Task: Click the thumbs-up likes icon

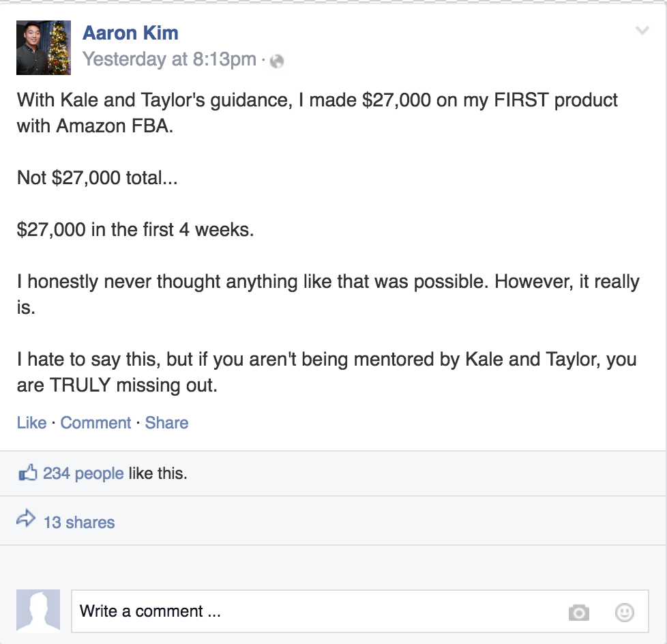Action: [28, 473]
